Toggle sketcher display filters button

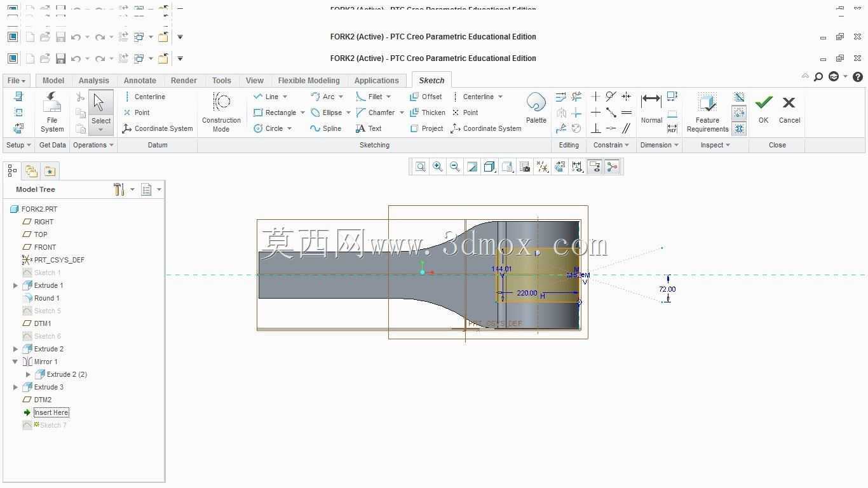(x=577, y=166)
